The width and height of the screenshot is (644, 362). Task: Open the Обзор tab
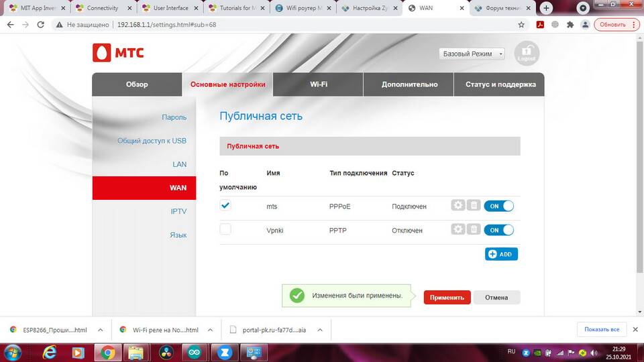coord(137,84)
